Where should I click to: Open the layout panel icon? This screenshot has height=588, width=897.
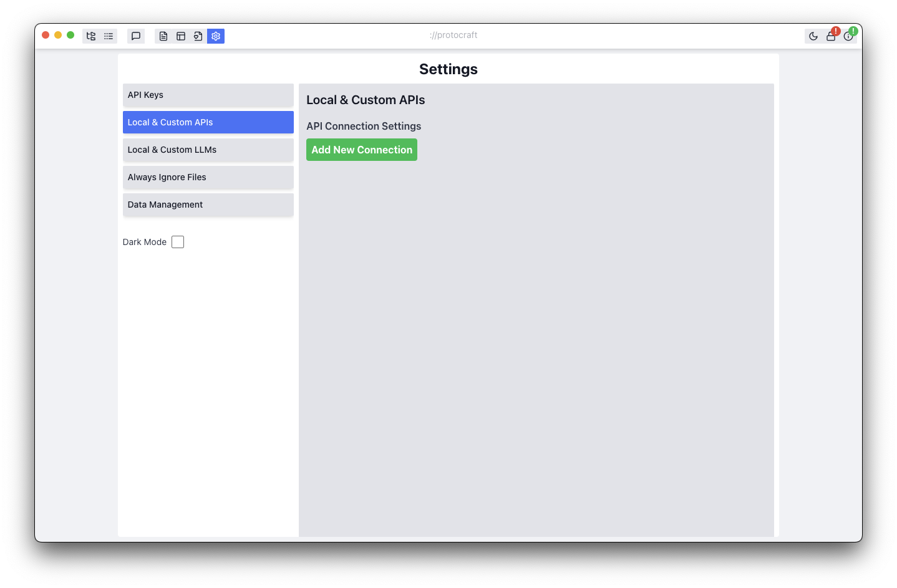pos(181,36)
